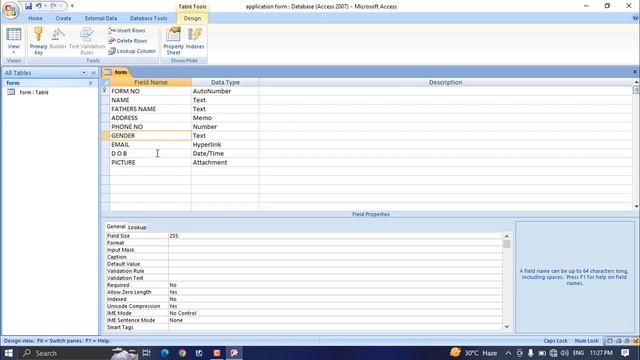Launch Microsoft Edge from the taskbar

point(164,353)
